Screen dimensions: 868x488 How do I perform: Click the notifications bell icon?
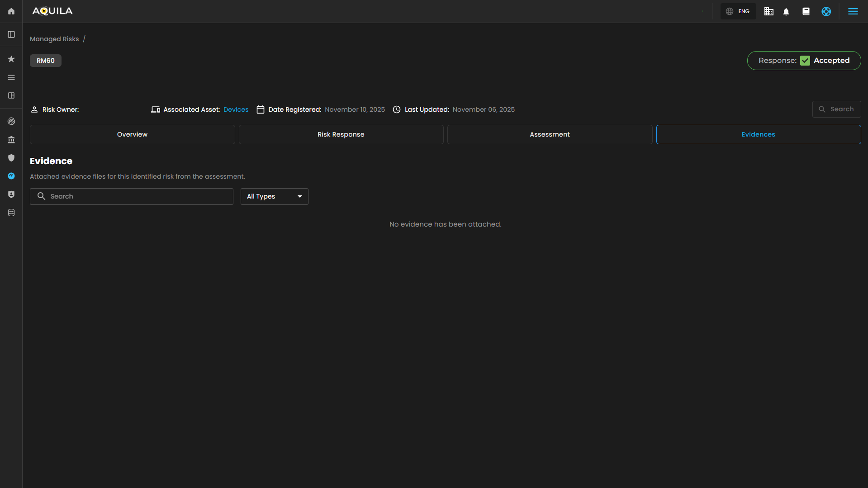[786, 12]
